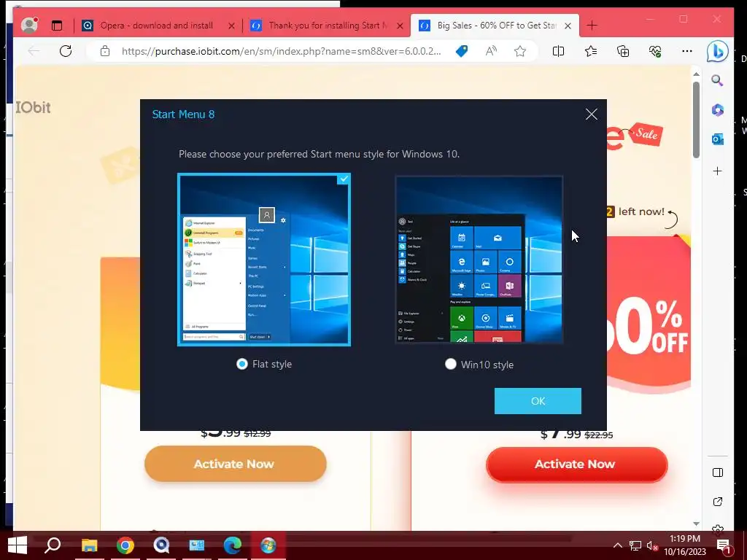Open Edge Settings and more menu
Screen dimensions: 747x560
point(687,51)
